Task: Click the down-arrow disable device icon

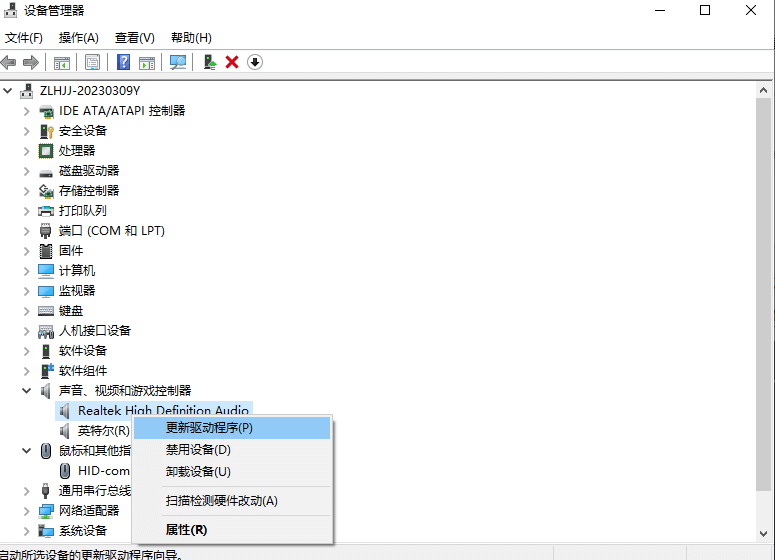Action: point(255,62)
